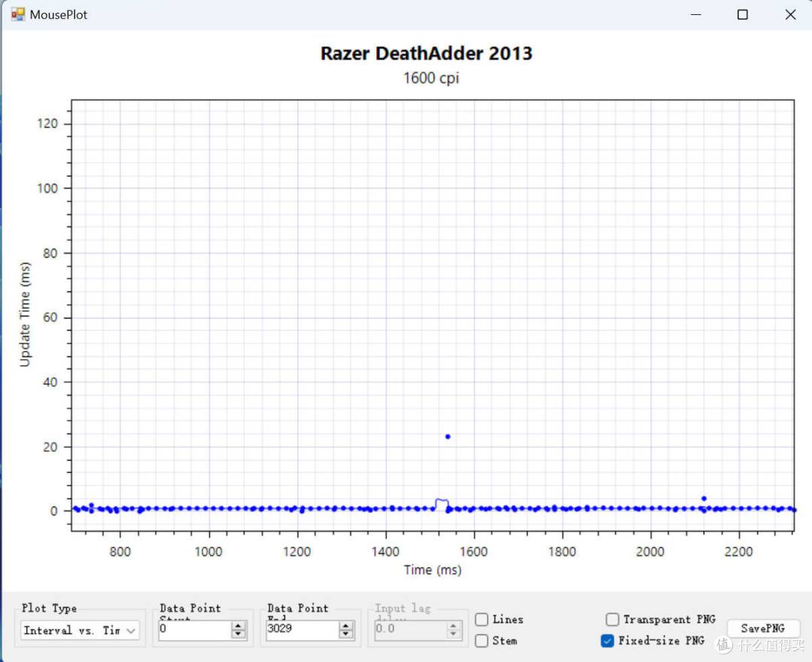Click the Update Time (ms) axis label
Viewport: 812px width, 662px height.
point(24,315)
